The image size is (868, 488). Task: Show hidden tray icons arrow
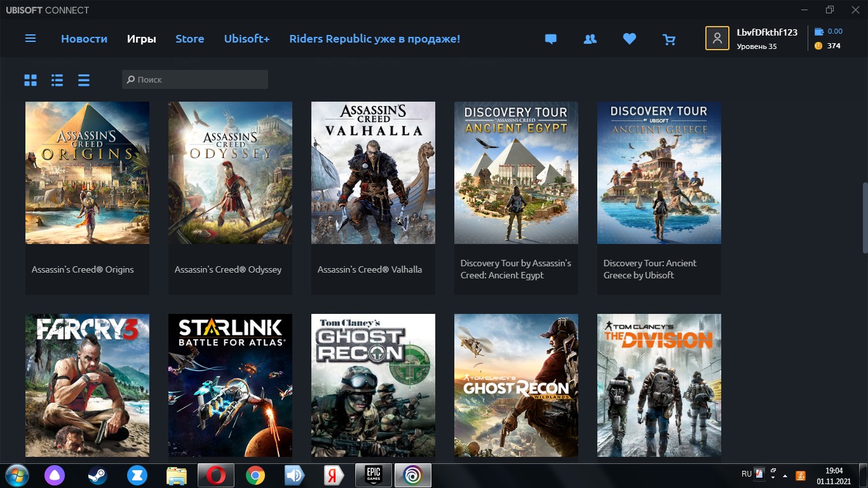click(785, 475)
